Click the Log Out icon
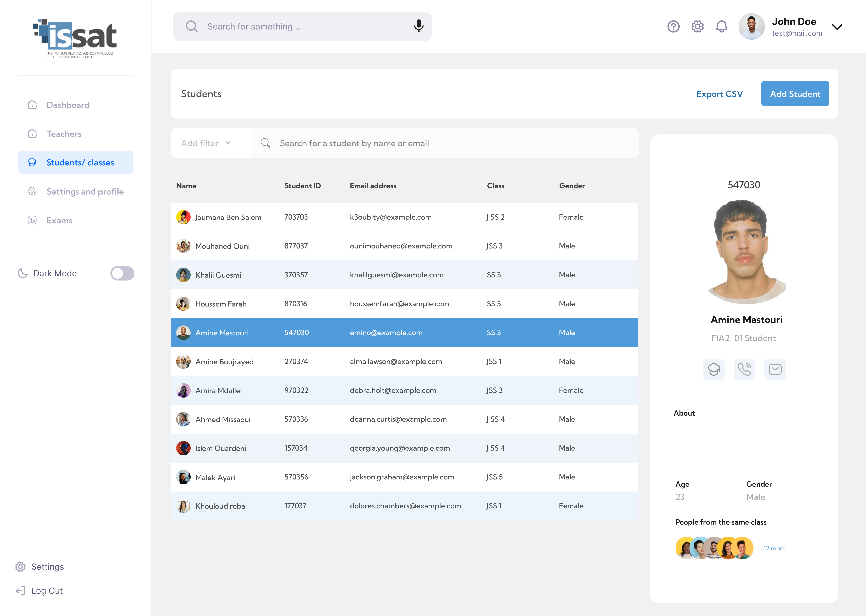The width and height of the screenshot is (866, 616). pyautogui.click(x=20, y=591)
